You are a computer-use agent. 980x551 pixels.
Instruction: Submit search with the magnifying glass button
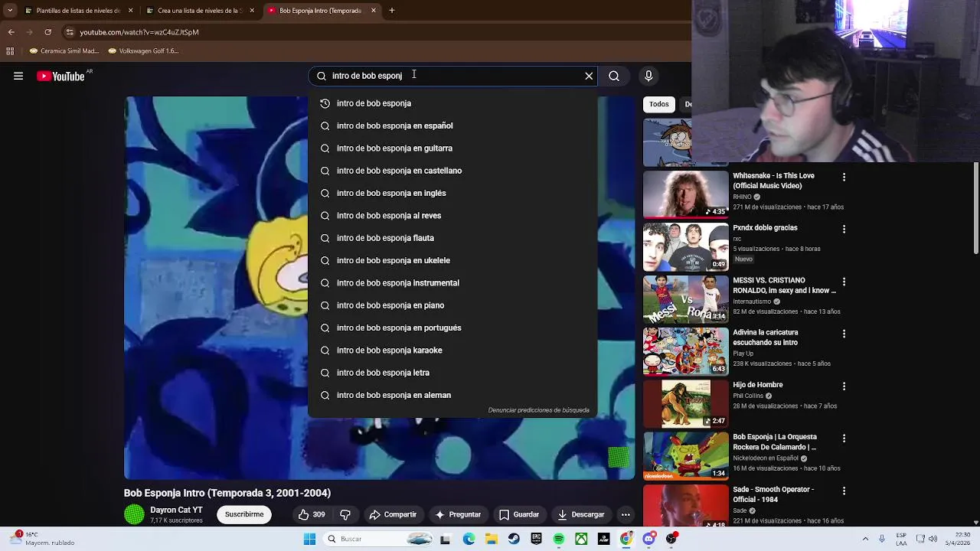pos(614,76)
